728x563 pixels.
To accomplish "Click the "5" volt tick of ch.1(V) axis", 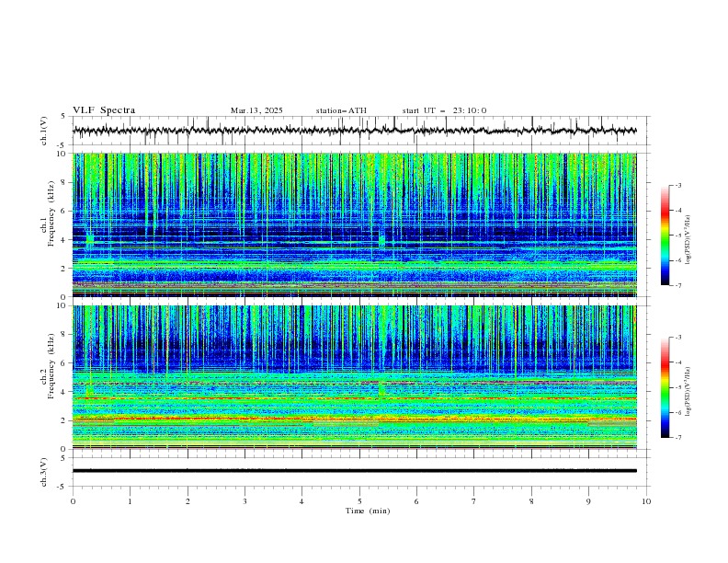I will pos(63,116).
